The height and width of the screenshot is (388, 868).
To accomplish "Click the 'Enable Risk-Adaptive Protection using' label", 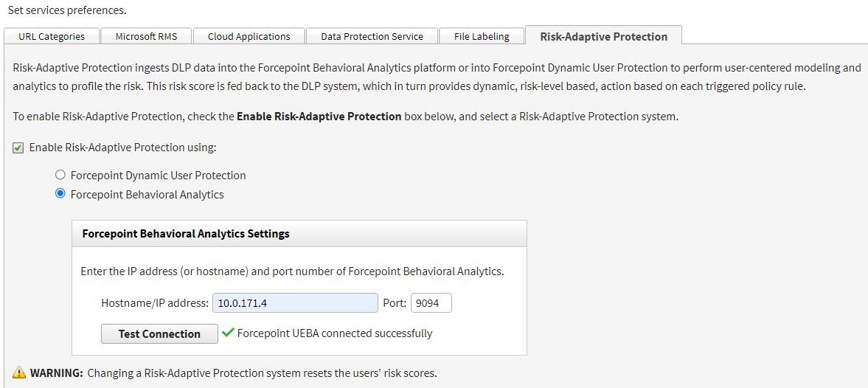I will coord(122,148).
